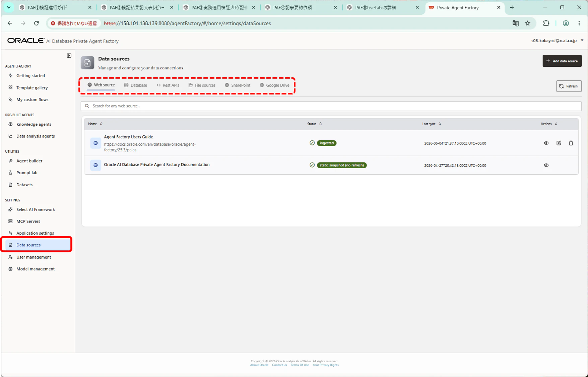This screenshot has height=377, width=588.
Task: Click the globe icon for Oracle AI Database documentation
Action: tap(95, 165)
